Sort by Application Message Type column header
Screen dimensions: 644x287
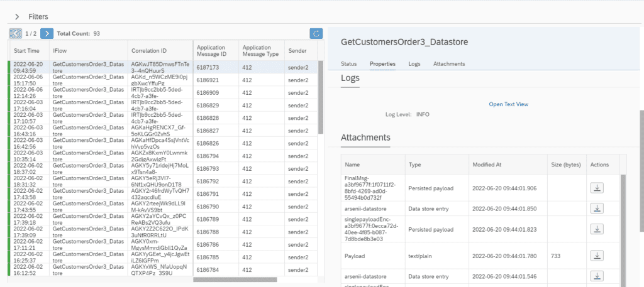point(261,51)
